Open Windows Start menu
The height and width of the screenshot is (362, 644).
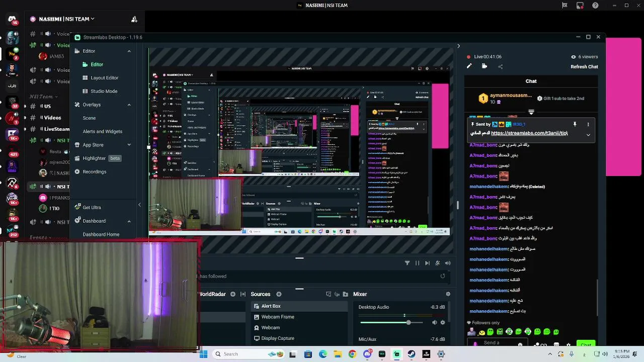pos(203,354)
